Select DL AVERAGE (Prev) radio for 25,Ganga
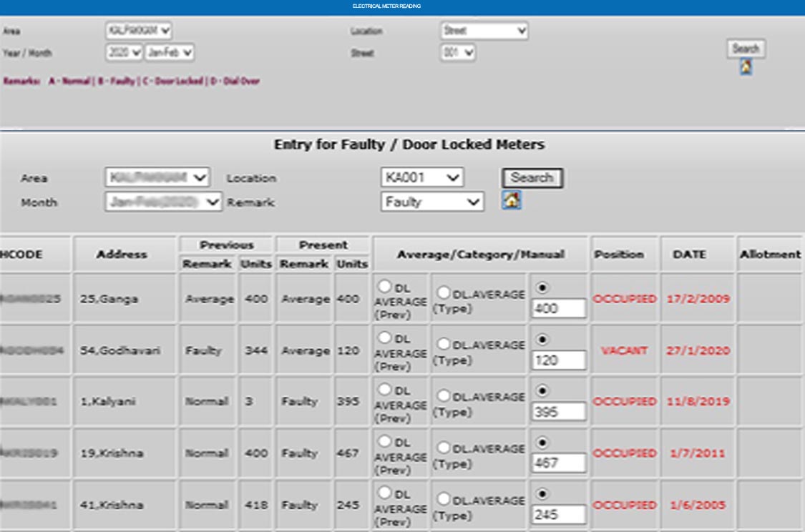Image resolution: width=805 pixels, height=532 pixels. coord(384,286)
